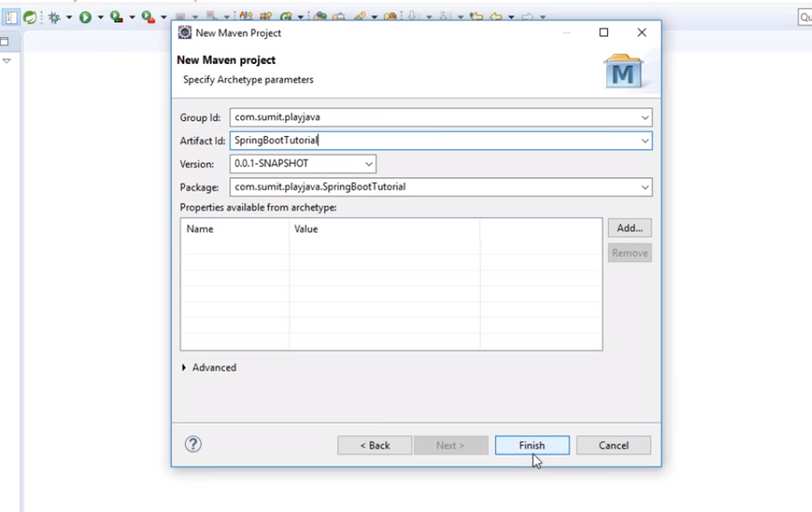Click inside the Artifact Id input field
Viewport: 812px width, 512px height.
coord(373,139)
